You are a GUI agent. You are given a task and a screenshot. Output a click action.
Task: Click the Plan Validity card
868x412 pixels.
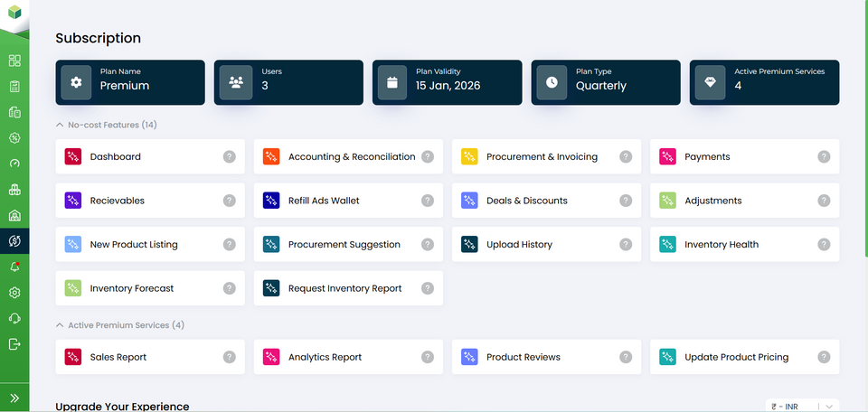point(447,82)
